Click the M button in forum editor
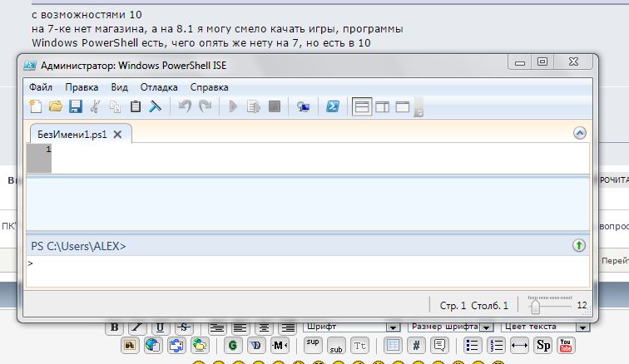The height and width of the screenshot is (364, 629). pos(280,345)
